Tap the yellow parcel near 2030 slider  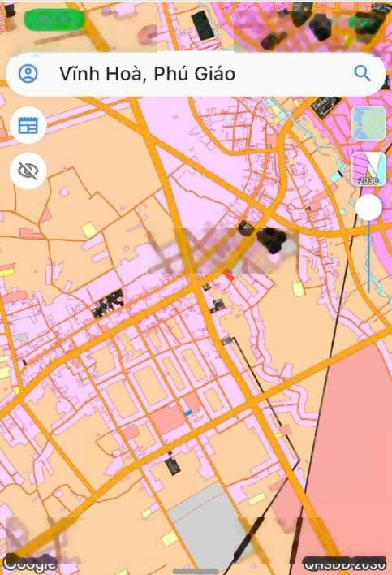[x=299, y=289]
